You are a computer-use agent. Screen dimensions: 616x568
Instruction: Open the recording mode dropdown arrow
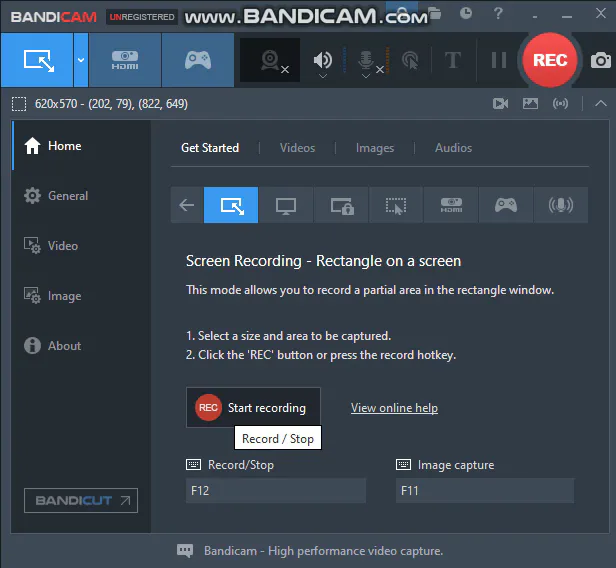pos(81,60)
